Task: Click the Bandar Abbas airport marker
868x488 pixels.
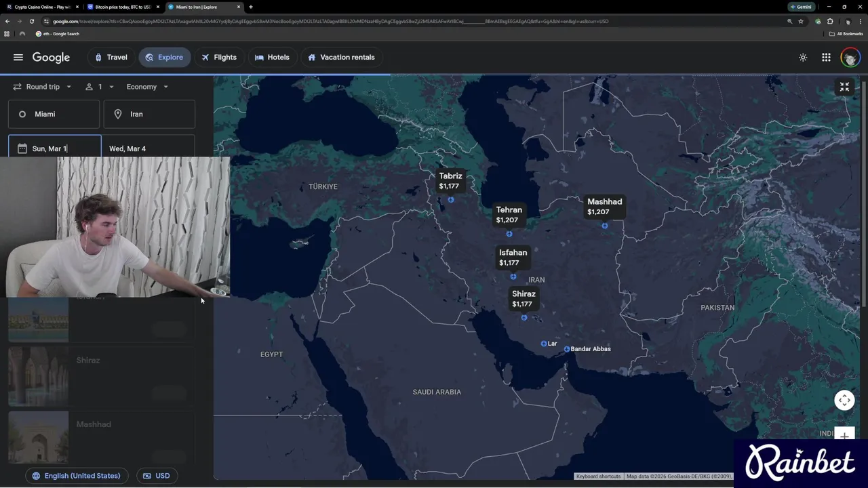Action: [567, 349]
